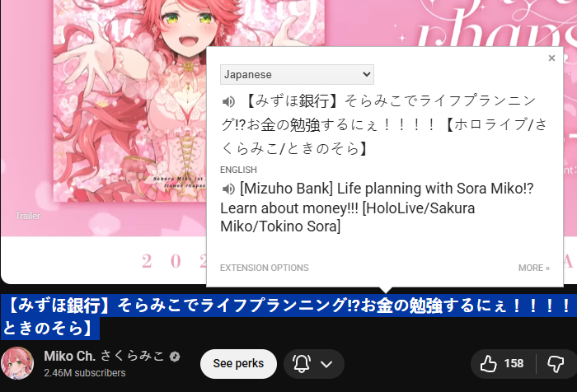This screenshot has width=577, height=392.
Task: Expand the notification options chevron
Action: (326, 364)
